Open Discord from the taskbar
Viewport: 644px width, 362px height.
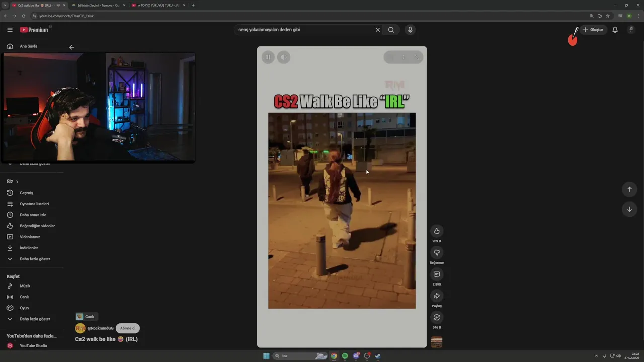pos(356,356)
